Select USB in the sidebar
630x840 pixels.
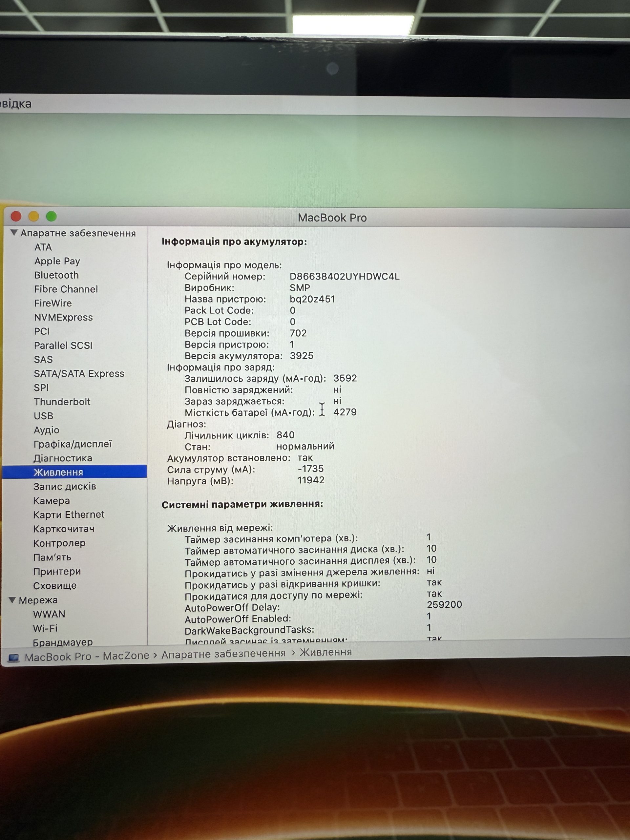pos(43,416)
